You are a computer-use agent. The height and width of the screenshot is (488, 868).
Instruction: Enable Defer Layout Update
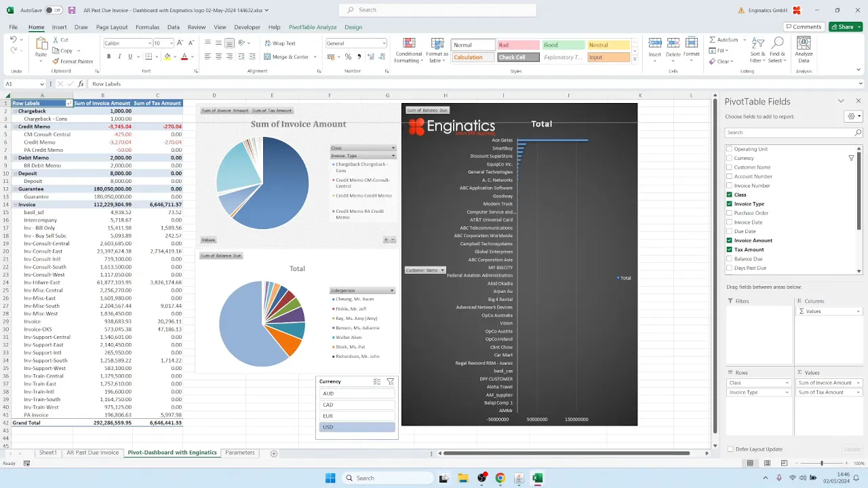coord(730,449)
